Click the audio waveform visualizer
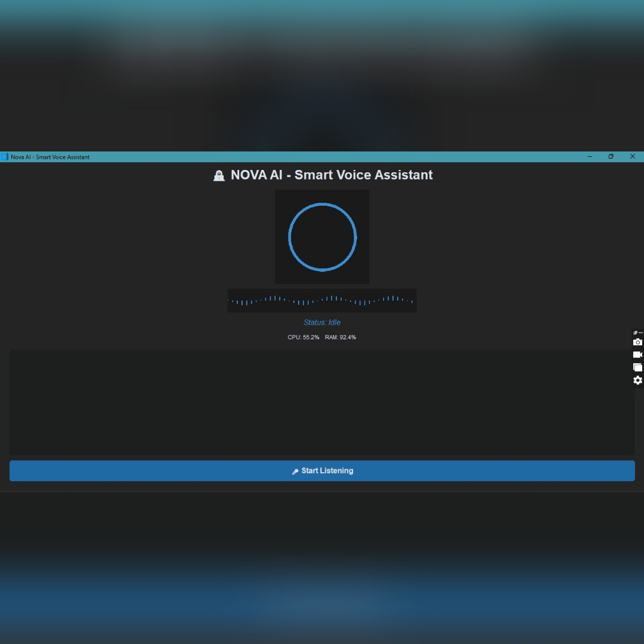The height and width of the screenshot is (644, 644). tap(322, 301)
